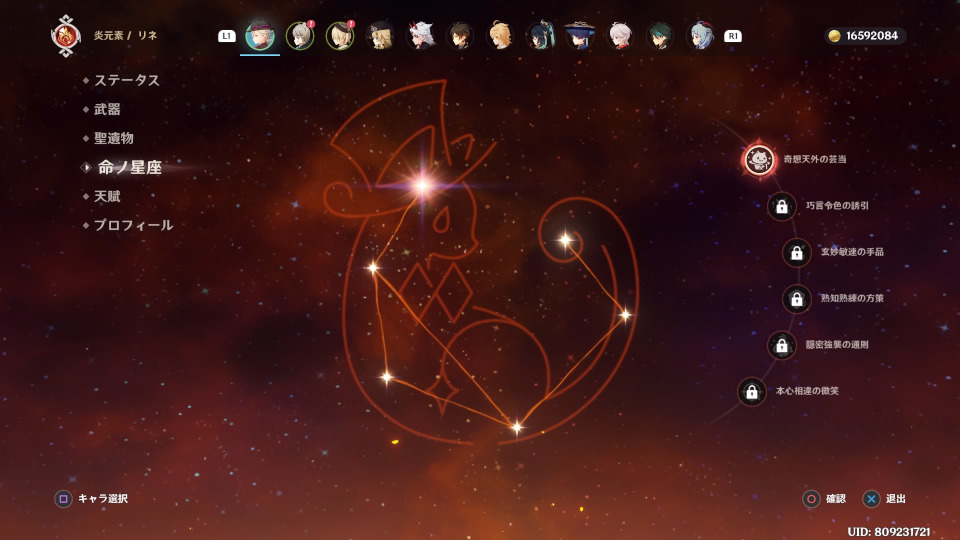This screenshot has height=540, width=960.
Task: Select the silver-haired character with red streak
Action: click(620, 36)
